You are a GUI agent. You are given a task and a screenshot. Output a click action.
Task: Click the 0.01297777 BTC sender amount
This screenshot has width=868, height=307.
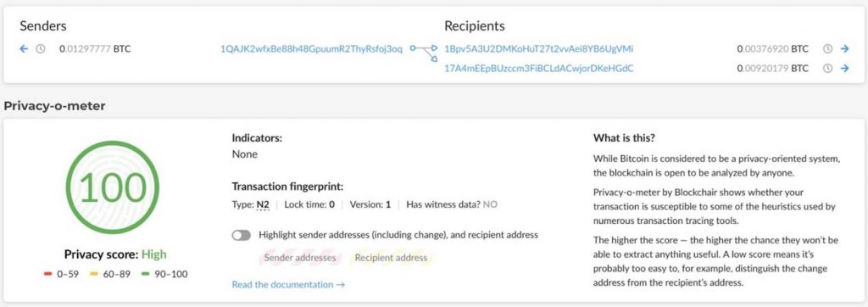[x=95, y=49]
